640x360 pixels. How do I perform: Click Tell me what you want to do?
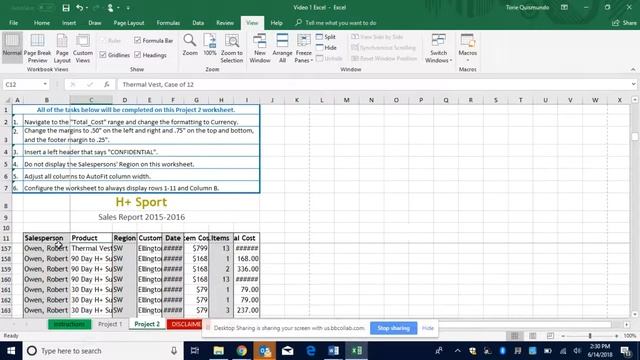(x=340, y=23)
